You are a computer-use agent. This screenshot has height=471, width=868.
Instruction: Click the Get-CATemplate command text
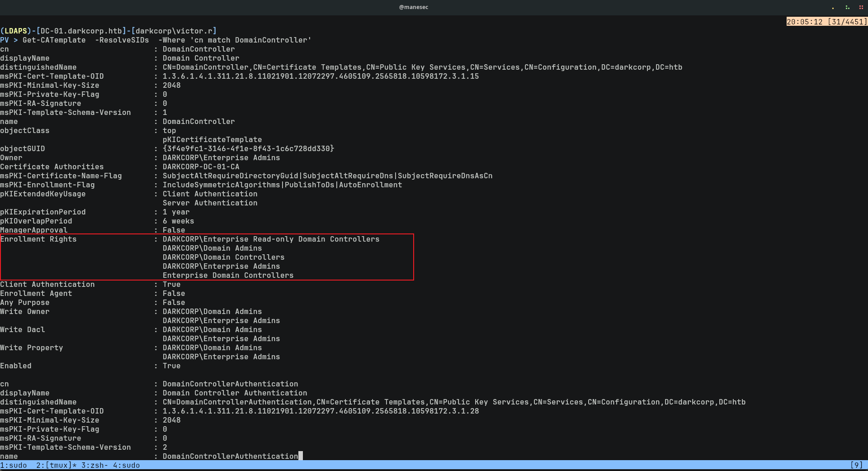pos(54,40)
